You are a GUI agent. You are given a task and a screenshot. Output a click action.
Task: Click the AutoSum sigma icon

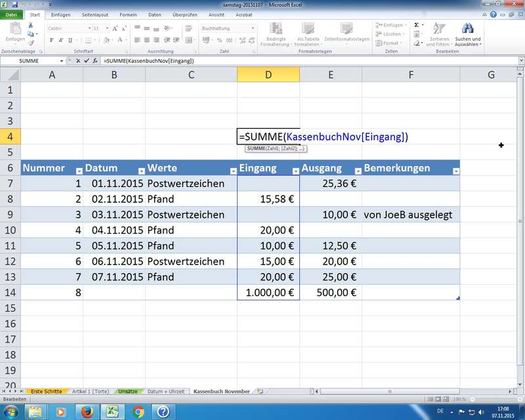coord(417,25)
